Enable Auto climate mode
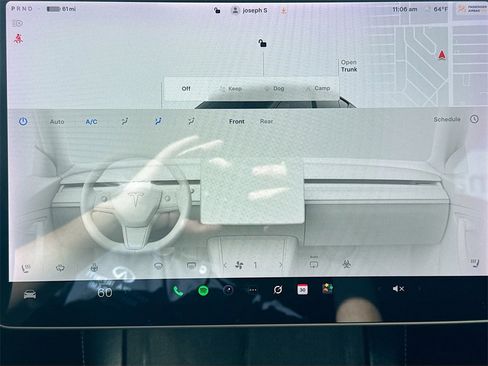This screenshot has width=488, height=366. [x=57, y=122]
